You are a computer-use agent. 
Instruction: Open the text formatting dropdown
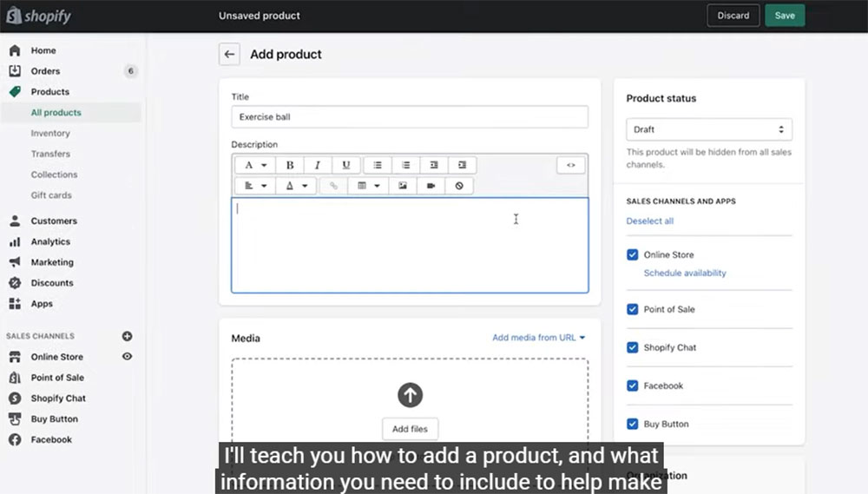tap(255, 165)
